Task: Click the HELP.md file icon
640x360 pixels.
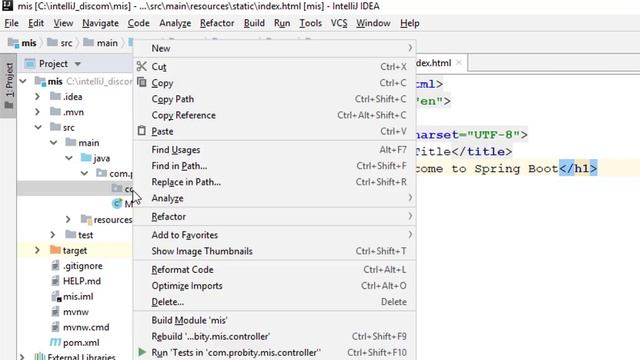Action: tap(56, 281)
